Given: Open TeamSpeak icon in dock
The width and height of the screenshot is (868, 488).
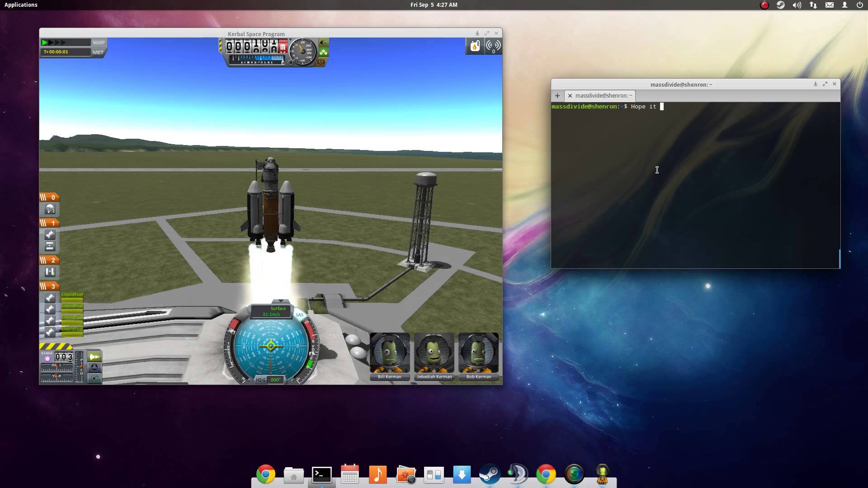Looking at the screenshot, I should [x=518, y=474].
